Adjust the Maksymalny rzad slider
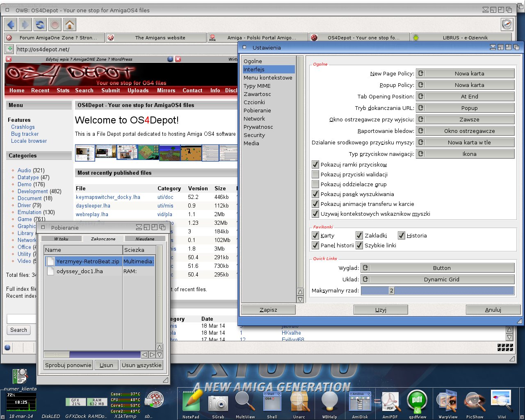This screenshot has height=420, width=525. (x=437, y=290)
